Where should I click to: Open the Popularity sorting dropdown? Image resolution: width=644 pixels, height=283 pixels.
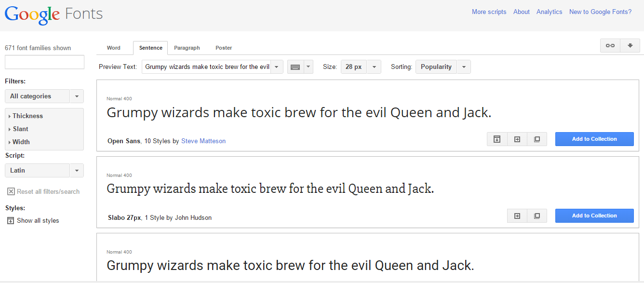443,67
